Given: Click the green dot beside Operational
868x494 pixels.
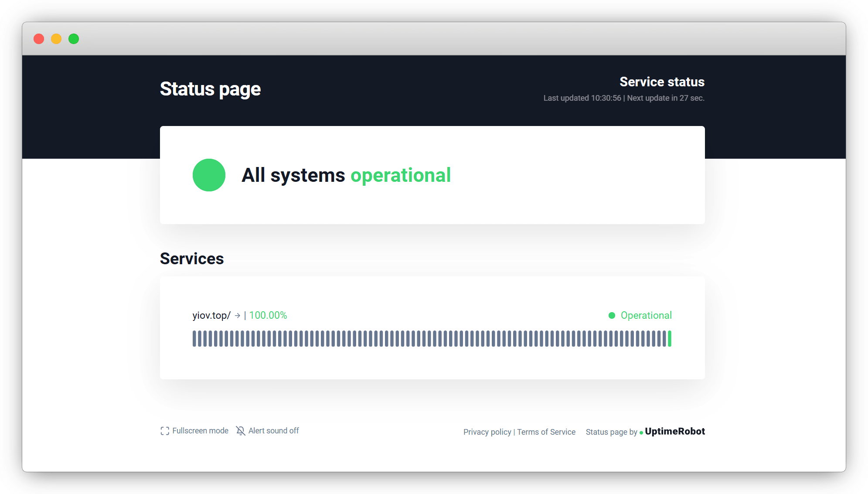Looking at the screenshot, I should click(x=612, y=315).
